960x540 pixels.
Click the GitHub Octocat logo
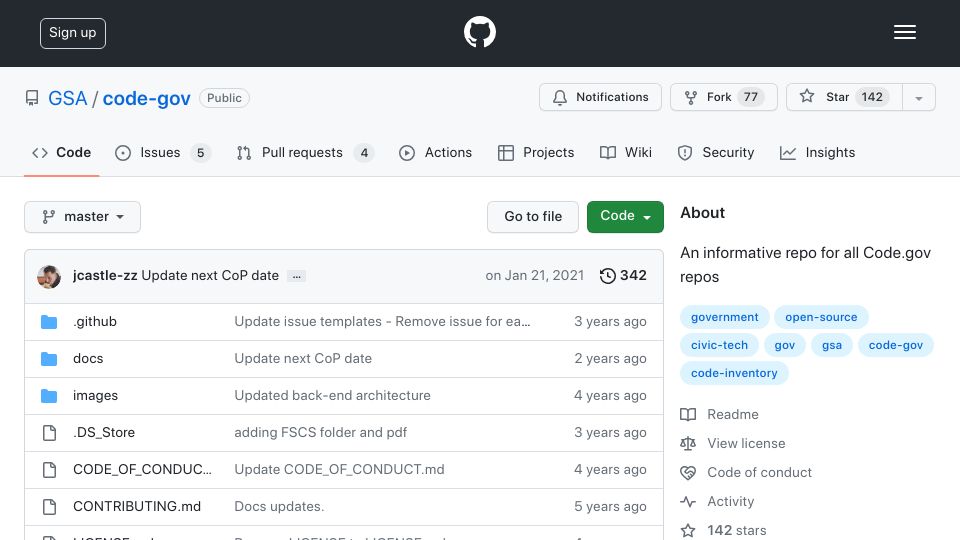[479, 32]
